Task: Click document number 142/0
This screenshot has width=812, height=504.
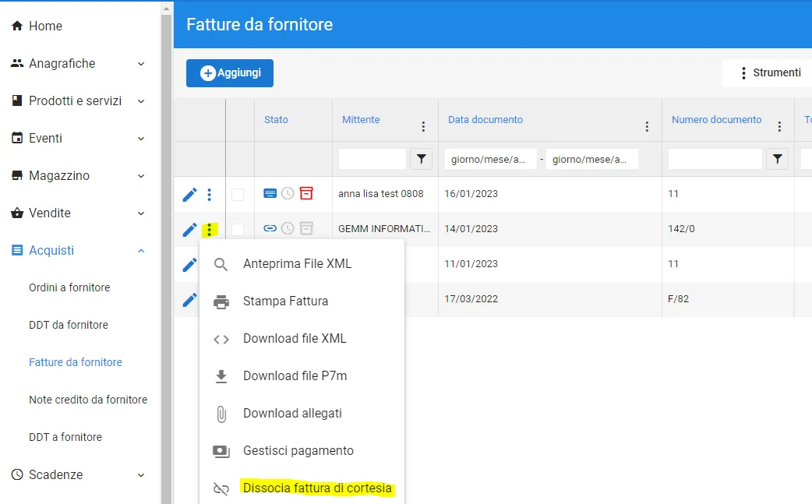Action: click(x=682, y=229)
